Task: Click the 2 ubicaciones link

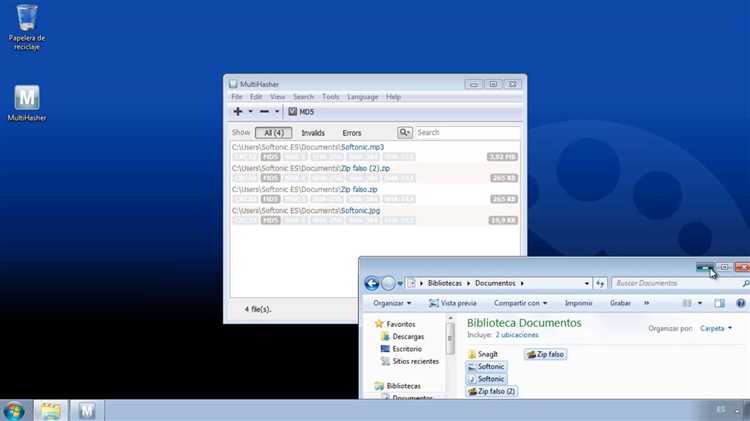Action: point(517,335)
